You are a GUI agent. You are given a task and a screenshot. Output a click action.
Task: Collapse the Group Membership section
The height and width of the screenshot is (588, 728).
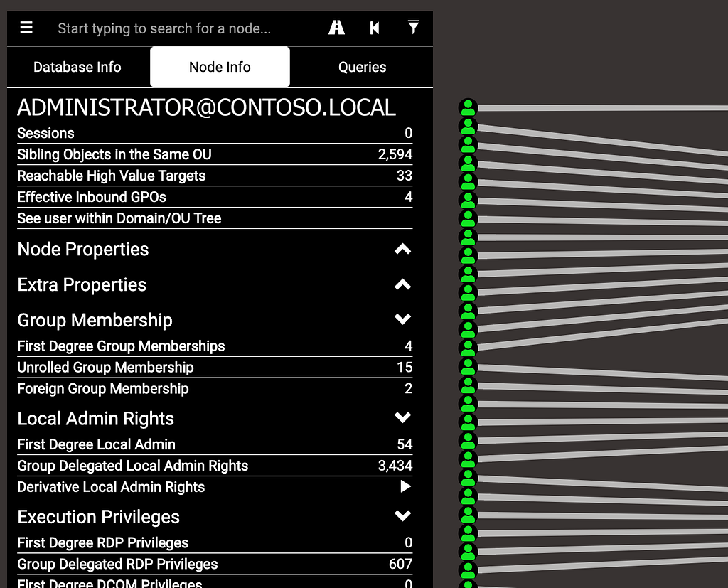(402, 319)
